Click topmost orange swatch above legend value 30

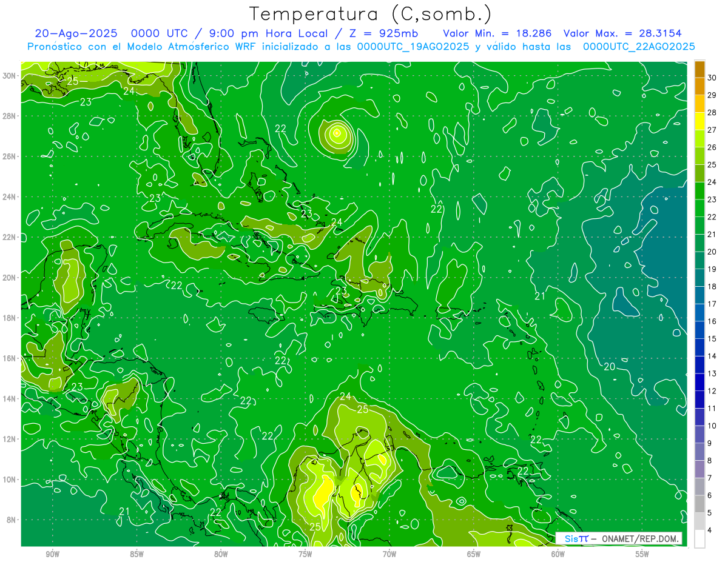coord(699,69)
